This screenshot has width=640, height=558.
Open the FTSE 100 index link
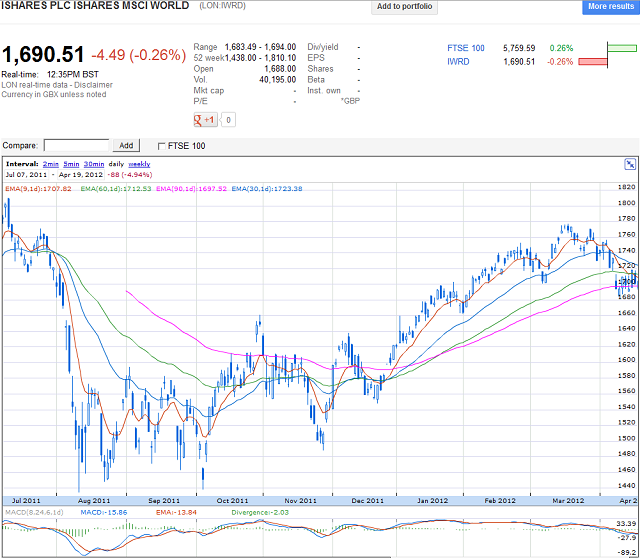coord(466,48)
